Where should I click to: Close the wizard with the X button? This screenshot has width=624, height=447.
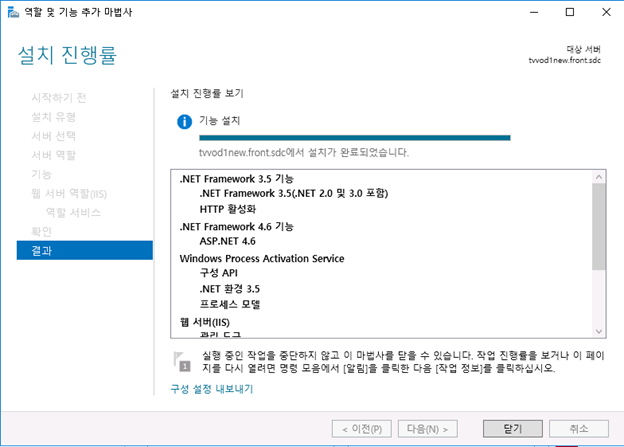(606, 12)
